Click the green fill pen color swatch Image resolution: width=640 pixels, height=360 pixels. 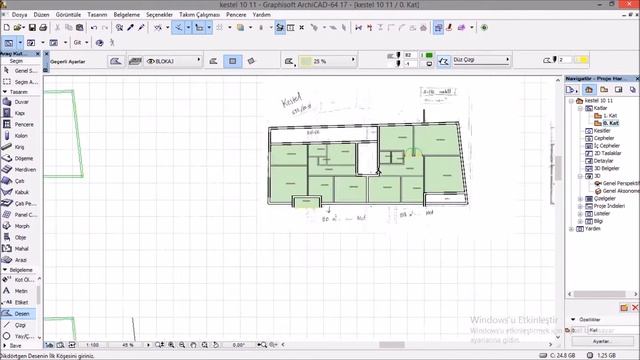coord(429,55)
